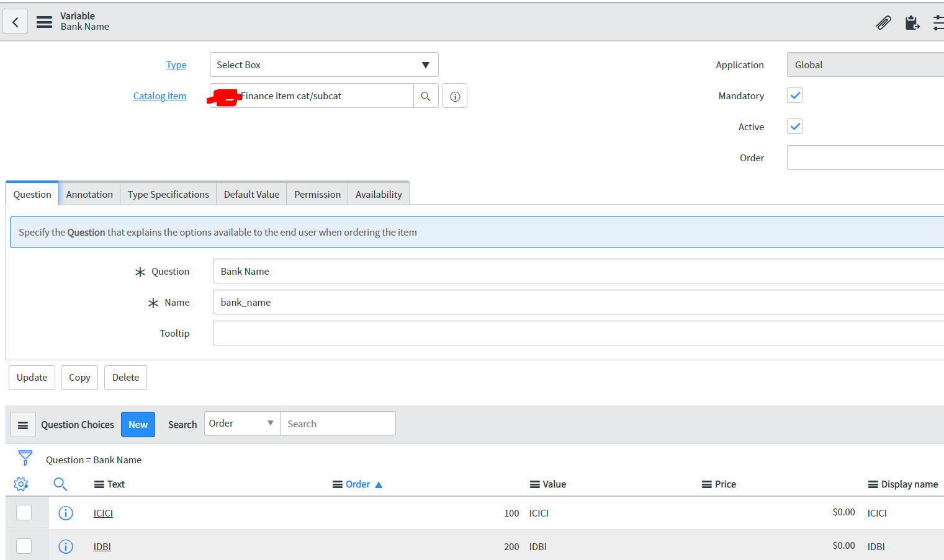Switch to the Default Value tab
The image size is (944, 560).
[251, 193]
